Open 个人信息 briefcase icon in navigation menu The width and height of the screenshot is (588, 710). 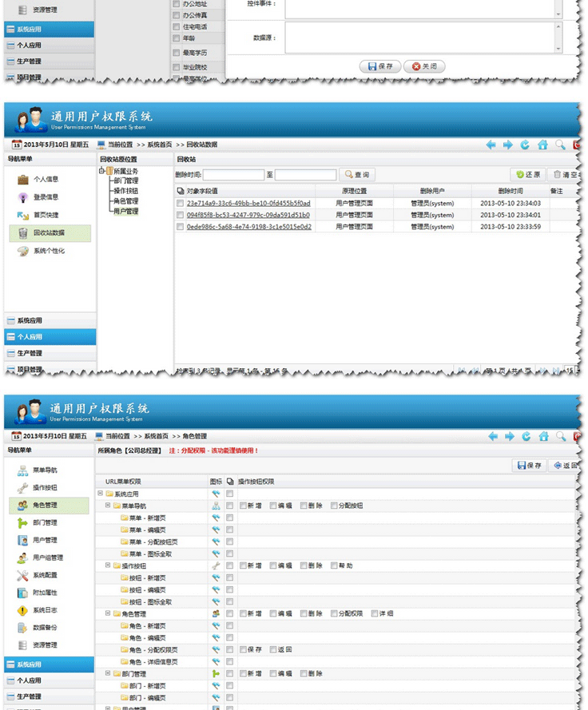tap(23, 180)
